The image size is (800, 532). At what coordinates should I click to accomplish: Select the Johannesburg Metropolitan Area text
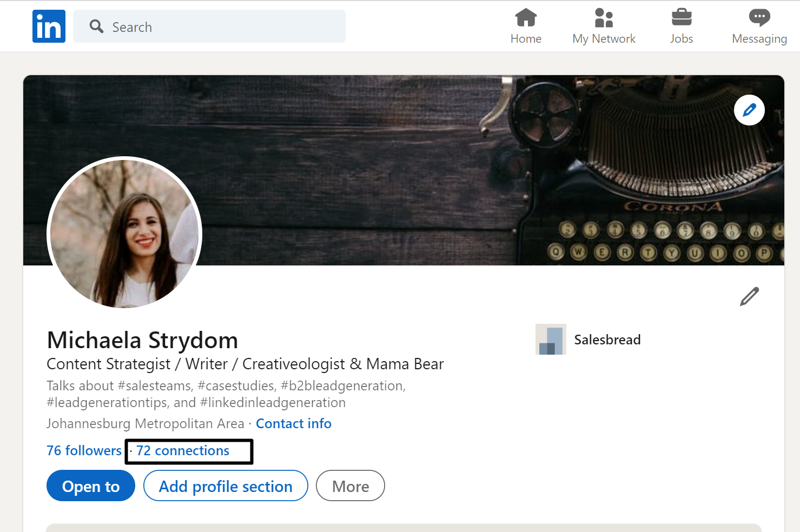[146, 423]
